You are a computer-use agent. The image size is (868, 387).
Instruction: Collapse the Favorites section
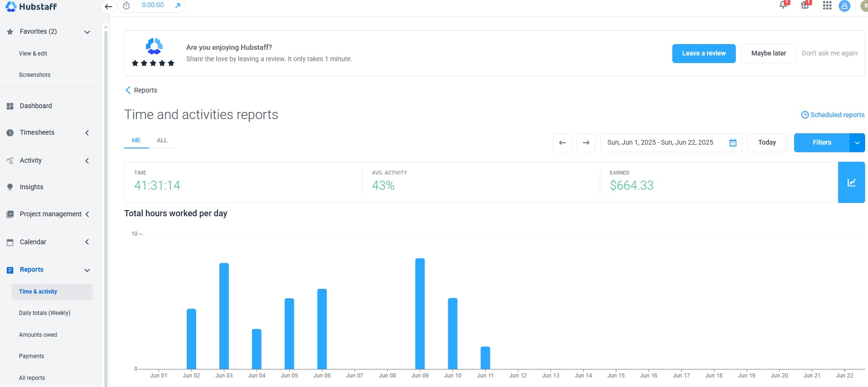pos(87,32)
